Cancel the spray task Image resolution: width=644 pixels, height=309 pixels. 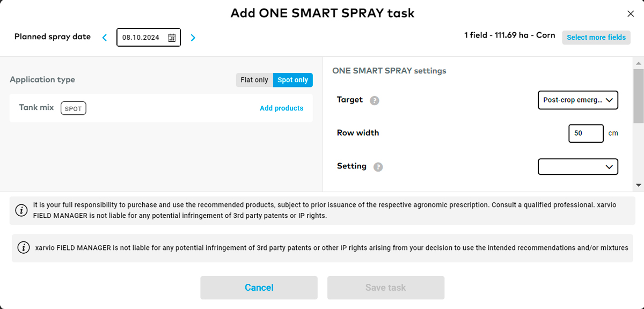pos(259,288)
